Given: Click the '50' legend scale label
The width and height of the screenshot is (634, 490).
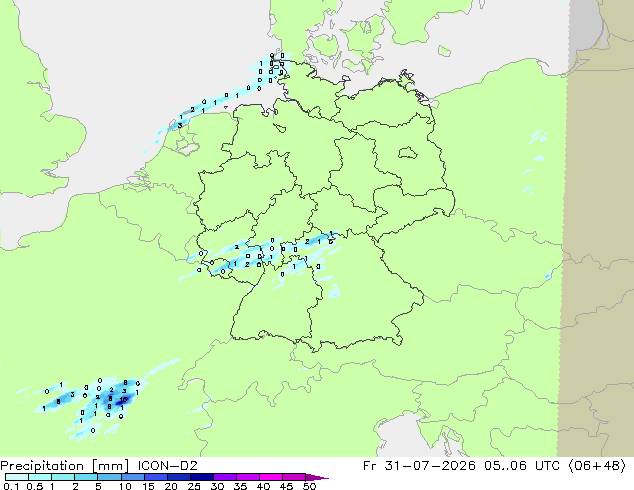Looking at the screenshot, I should 309,486.
